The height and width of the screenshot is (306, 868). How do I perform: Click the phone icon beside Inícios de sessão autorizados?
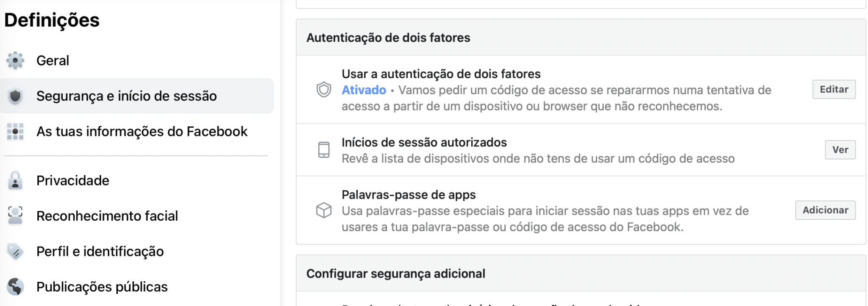pos(324,150)
